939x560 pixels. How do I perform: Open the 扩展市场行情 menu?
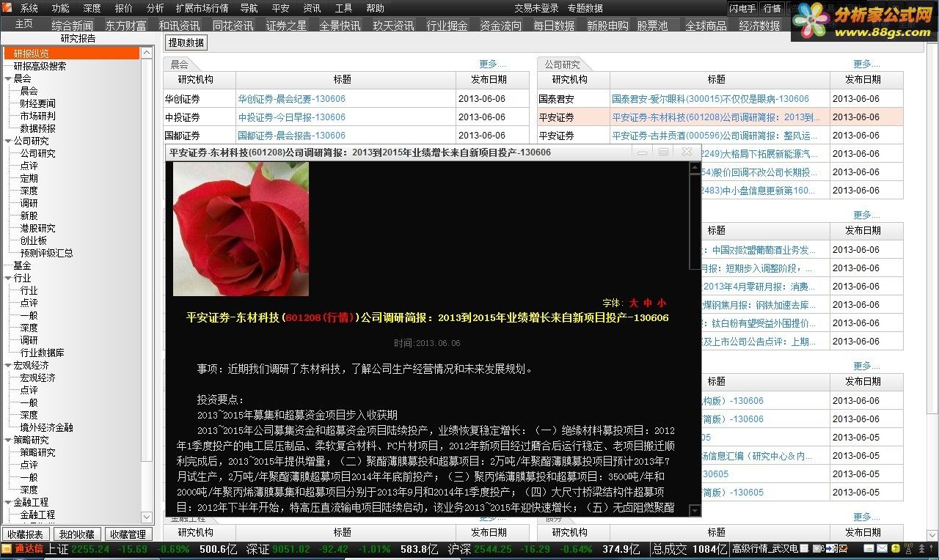[x=202, y=8]
